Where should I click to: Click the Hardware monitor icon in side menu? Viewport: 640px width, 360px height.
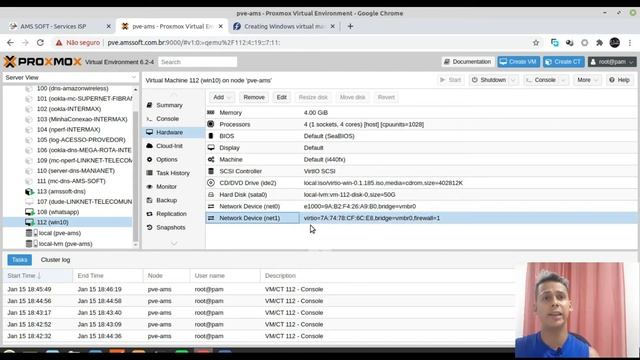(x=149, y=132)
